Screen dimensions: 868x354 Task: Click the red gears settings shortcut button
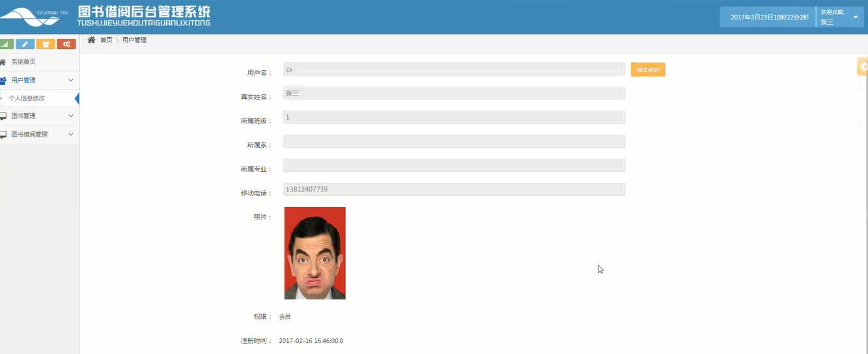(66, 44)
